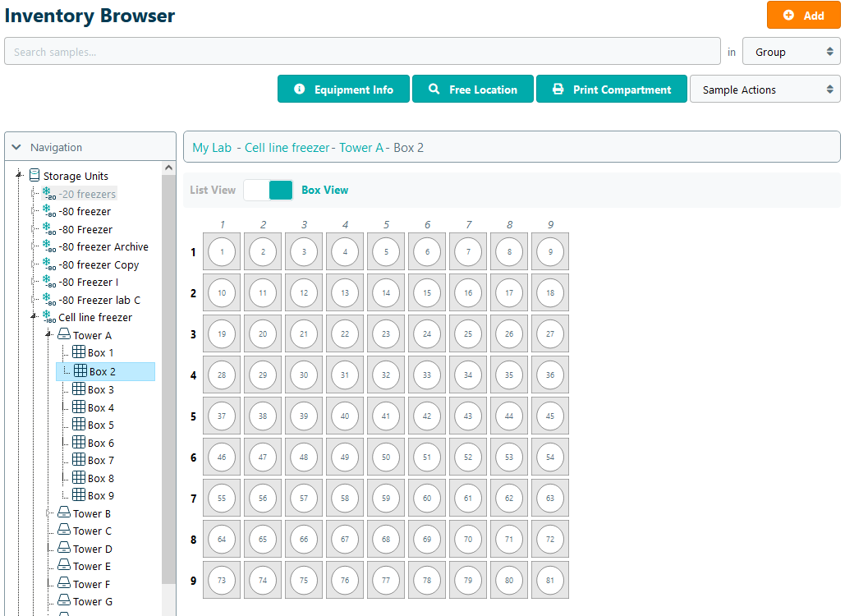This screenshot has height=616, width=845.
Task: Toggle the List View / Box View switch
Action: click(269, 190)
